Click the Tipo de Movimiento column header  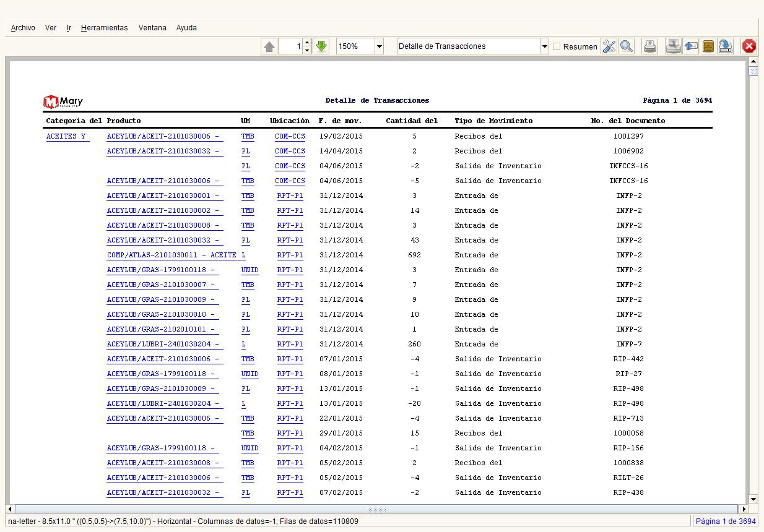(493, 121)
